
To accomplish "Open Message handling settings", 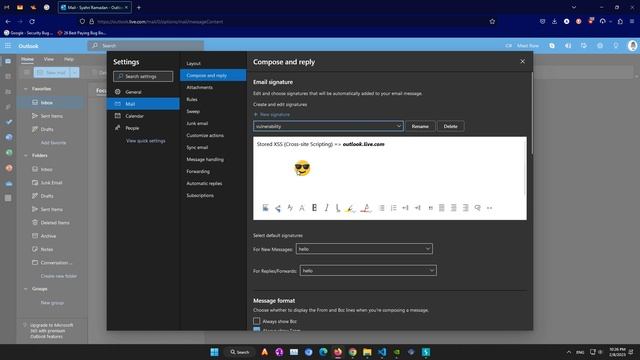I will click(213, 159).
